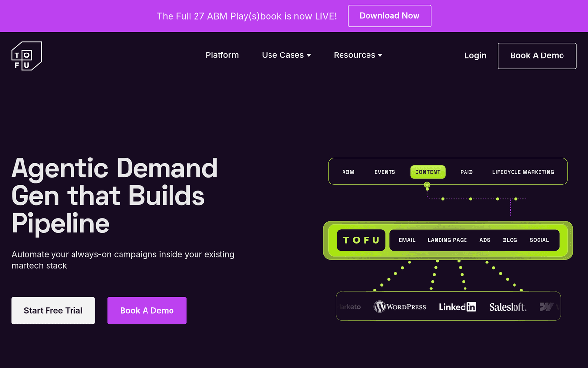Switch on the ABM channel option
Viewport: 588px width, 368px height.
coord(348,172)
